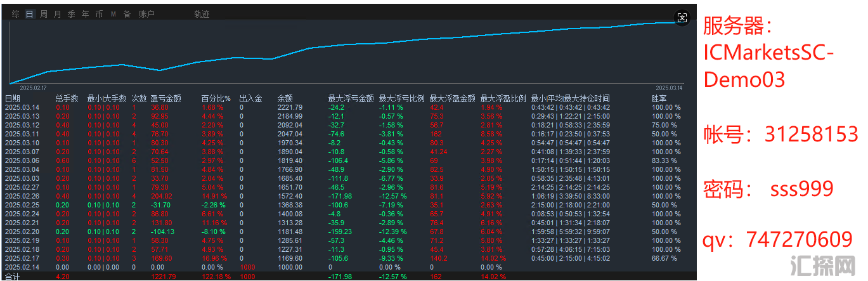Click the 胜率 win rate header
The height and width of the screenshot is (281, 868).
[x=659, y=98]
